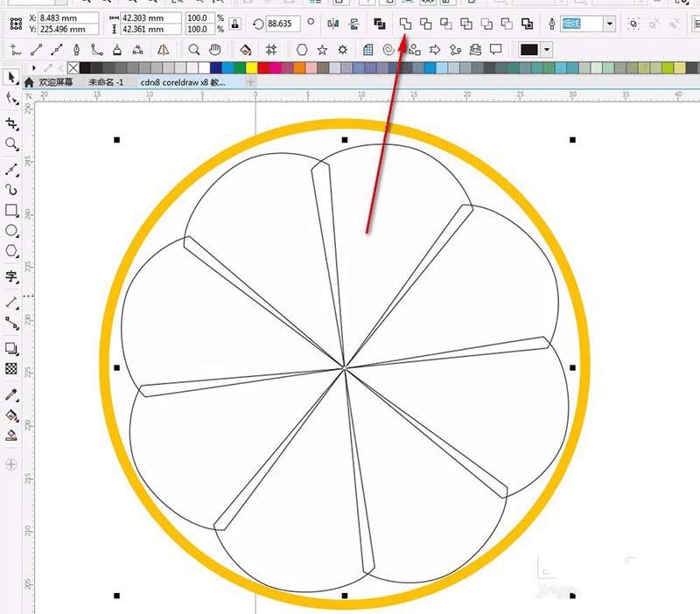Select the Connector tool
Viewport: 700px width, 614px height.
click(11, 323)
